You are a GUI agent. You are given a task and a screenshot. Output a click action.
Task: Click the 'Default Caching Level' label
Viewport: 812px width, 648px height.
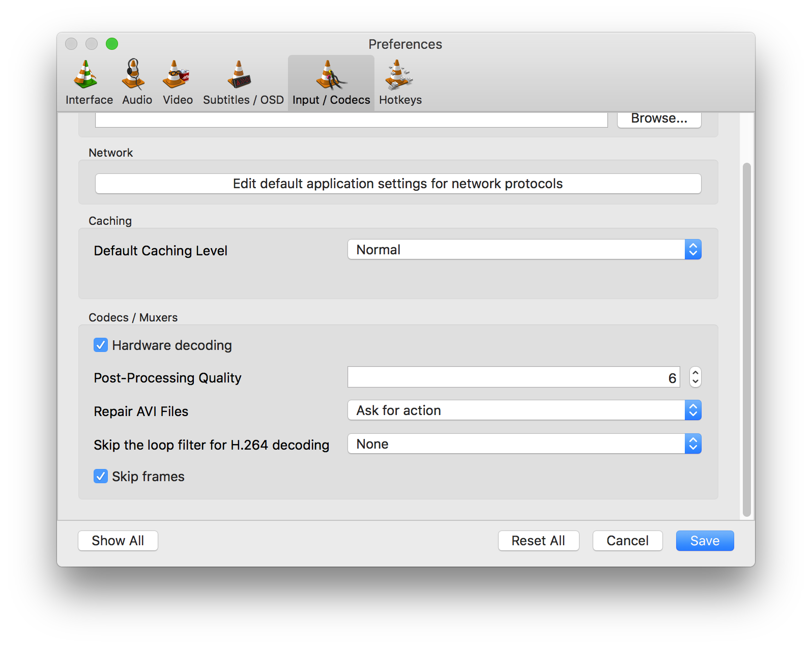[161, 251]
